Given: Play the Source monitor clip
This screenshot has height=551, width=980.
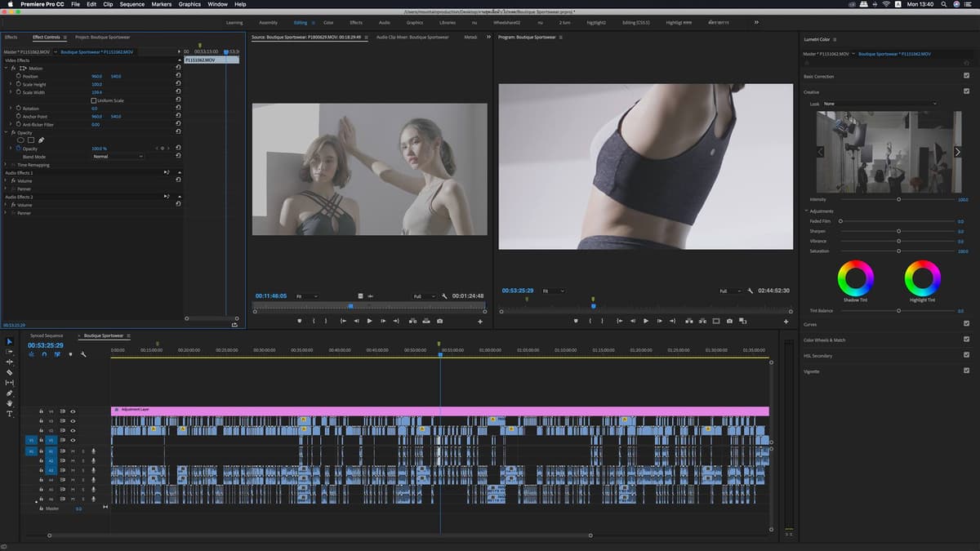Looking at the screenshot, I should [x=370, y=321].
